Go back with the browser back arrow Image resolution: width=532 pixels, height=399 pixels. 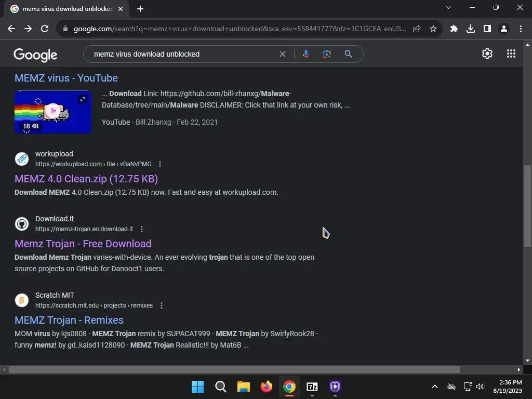[11, 29]
